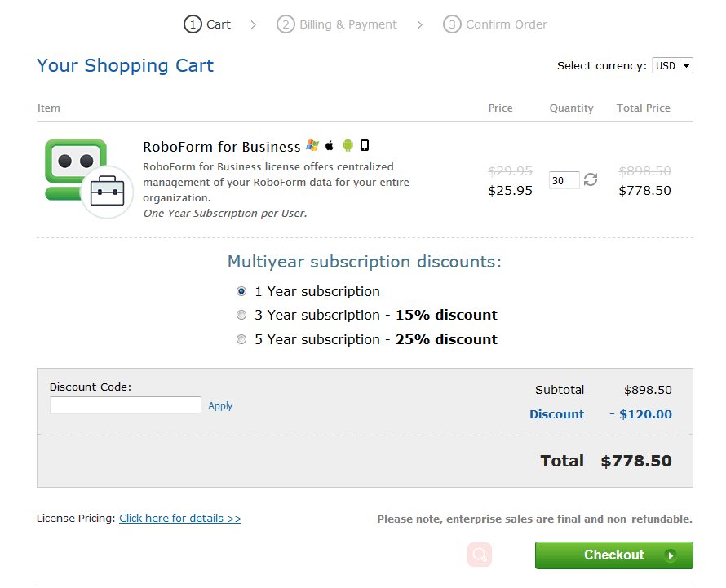Screen dimensions: 726x588
Task: Click the Android platform icon
Action: pyautogui.click(x=348, y=146)
